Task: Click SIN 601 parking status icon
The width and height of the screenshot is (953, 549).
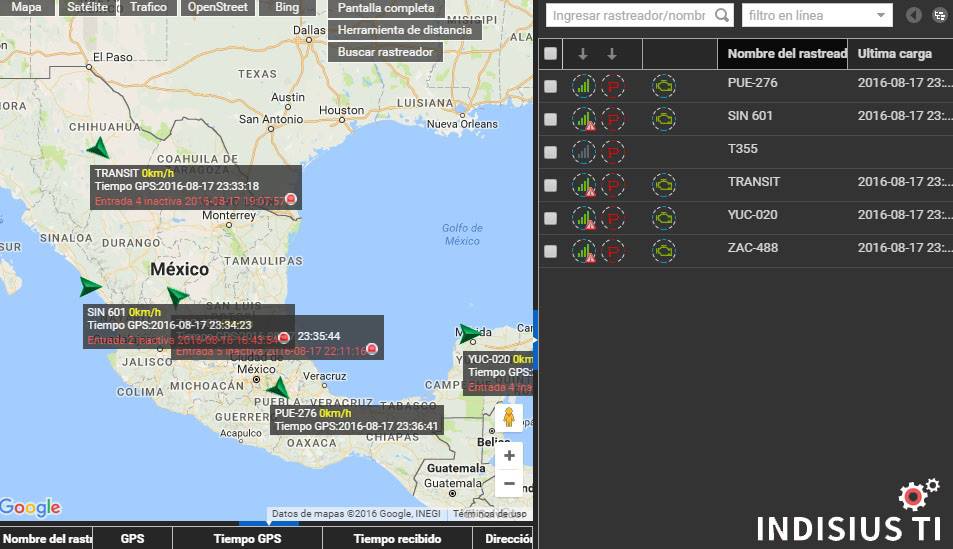Action: tap(613, 119)
